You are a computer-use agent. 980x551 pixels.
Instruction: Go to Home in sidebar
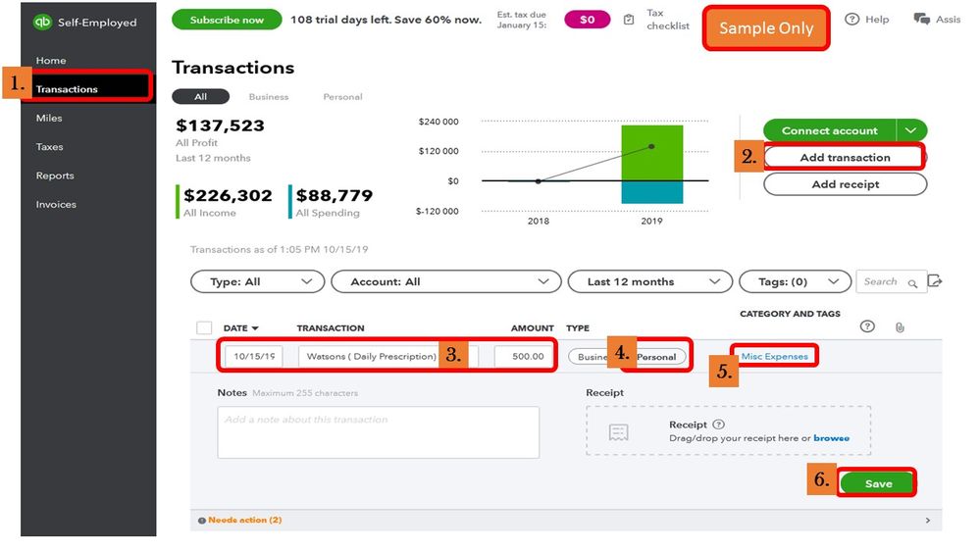[x=51, y=61]
